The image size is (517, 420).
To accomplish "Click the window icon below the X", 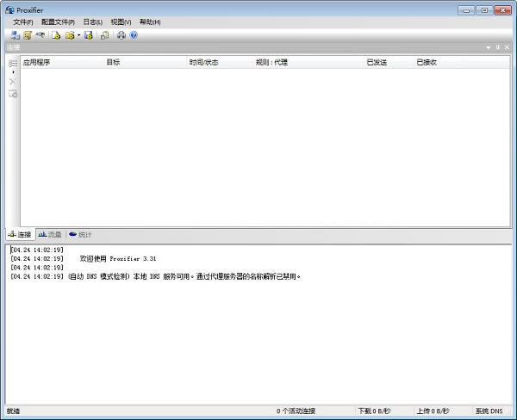I will click(13, 94).
